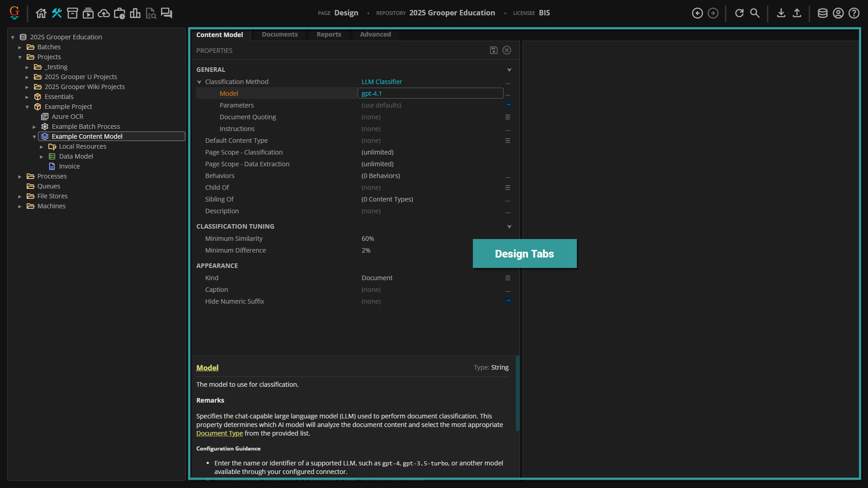Open the Batches archive box icon
Screen dimensions: 868x488
point(72,13)
